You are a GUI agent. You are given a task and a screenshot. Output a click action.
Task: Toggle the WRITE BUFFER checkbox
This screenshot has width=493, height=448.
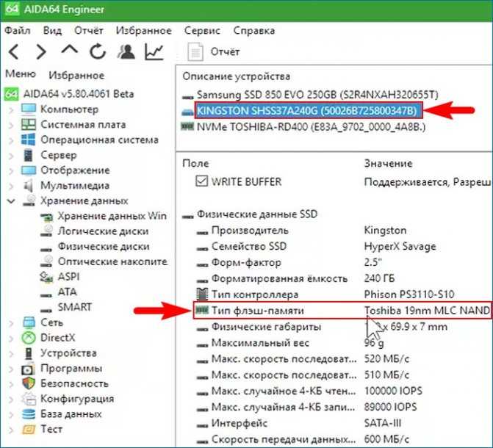click(x=201, y=181)
